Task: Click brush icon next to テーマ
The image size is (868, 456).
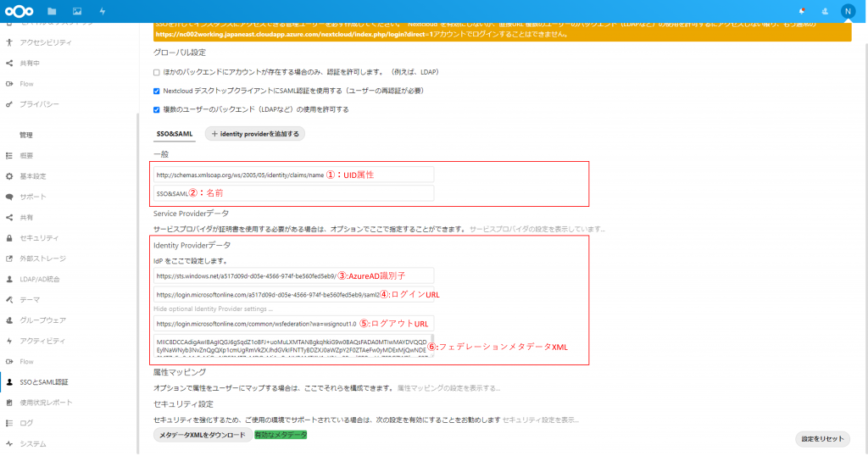Action: point(8,300)
